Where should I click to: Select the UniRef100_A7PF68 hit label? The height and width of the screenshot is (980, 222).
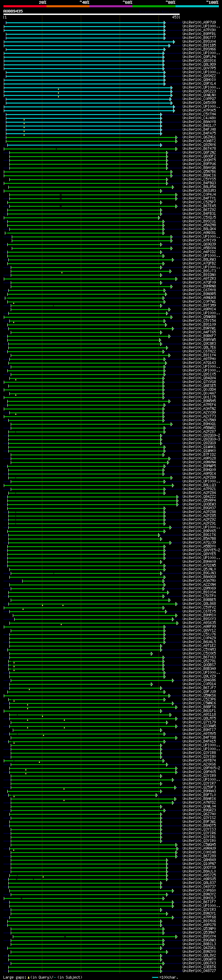coord(199,917)
